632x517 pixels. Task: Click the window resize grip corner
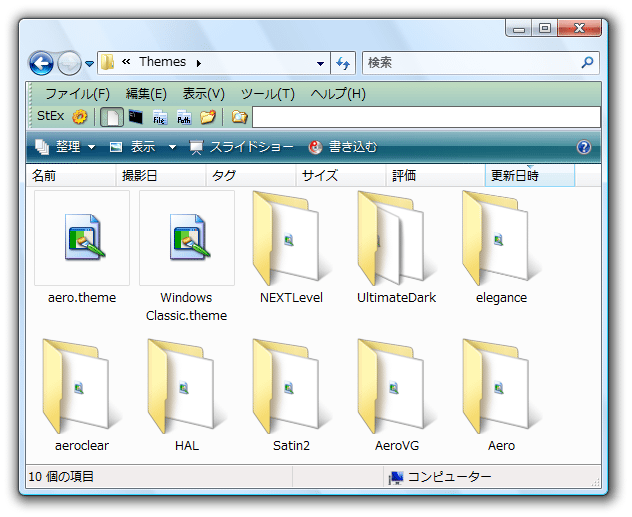pos(596,482)
